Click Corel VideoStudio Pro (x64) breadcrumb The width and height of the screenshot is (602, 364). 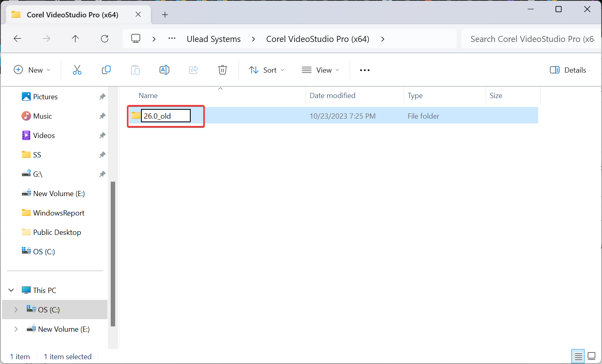(318, 39)
